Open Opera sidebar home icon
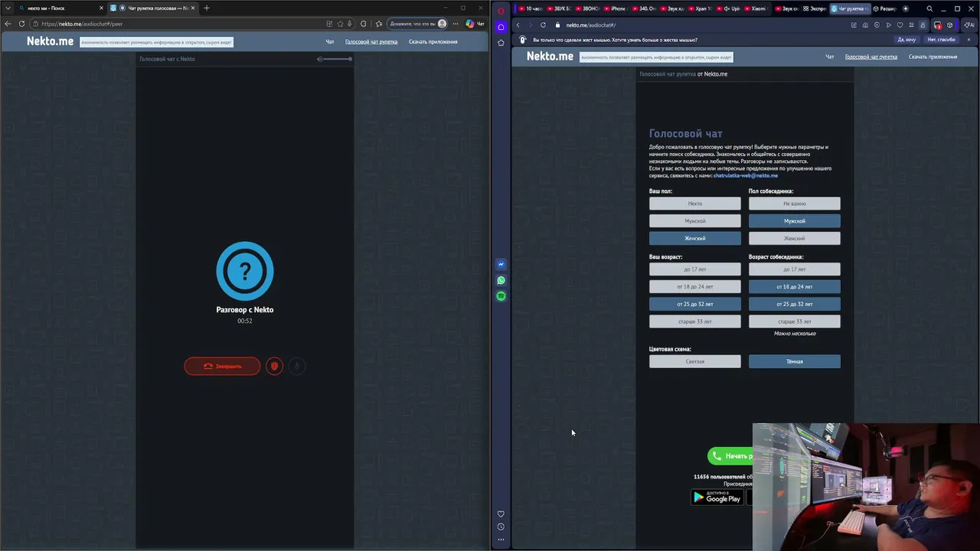The width and height of the screenshot is (980, 551). point(501,27)
